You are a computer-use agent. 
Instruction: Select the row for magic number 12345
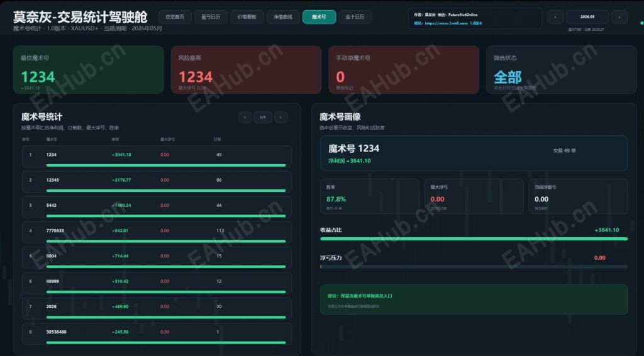[157, 182]
